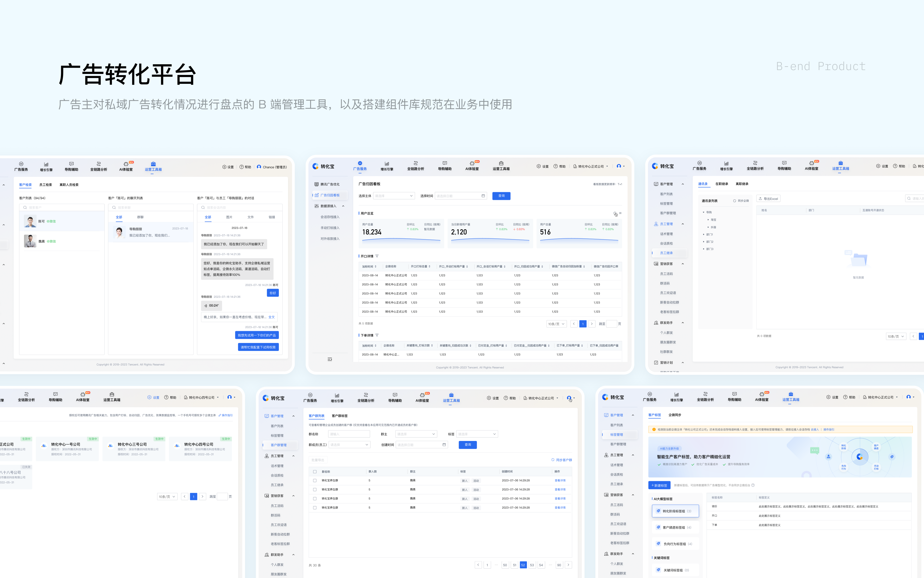Switch to 员工检索 tab in 客户检索 window
This screenshot has width=924, height=578.
[45, 185]
